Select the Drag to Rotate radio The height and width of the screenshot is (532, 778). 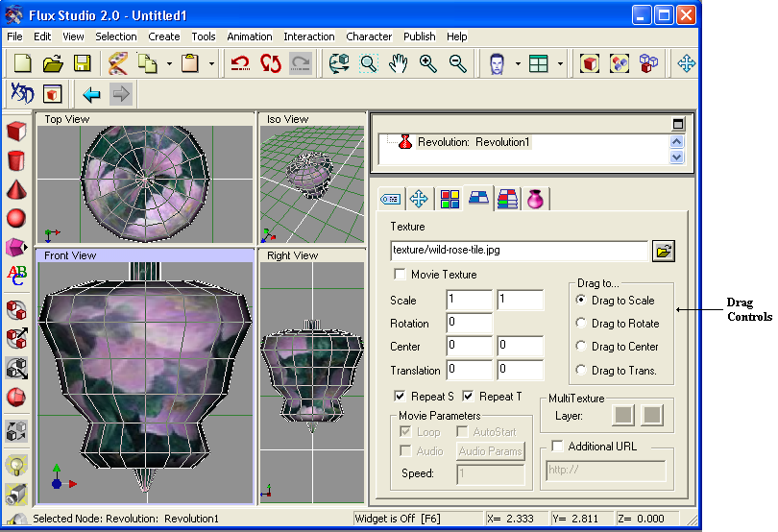tap(581, 323)
